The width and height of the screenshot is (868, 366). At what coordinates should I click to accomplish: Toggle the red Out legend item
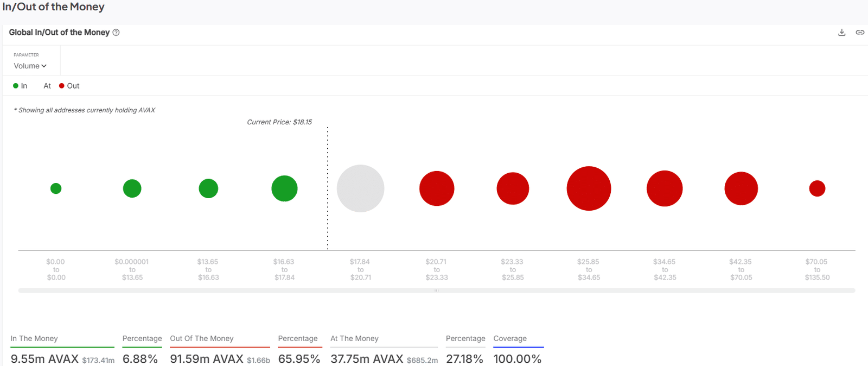tap(69, 86)
